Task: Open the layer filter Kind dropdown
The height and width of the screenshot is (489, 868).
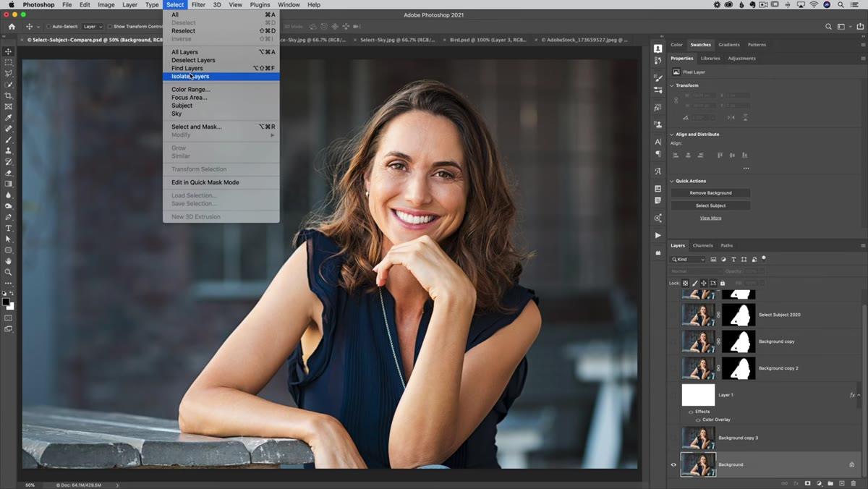Action: (688, 259)
